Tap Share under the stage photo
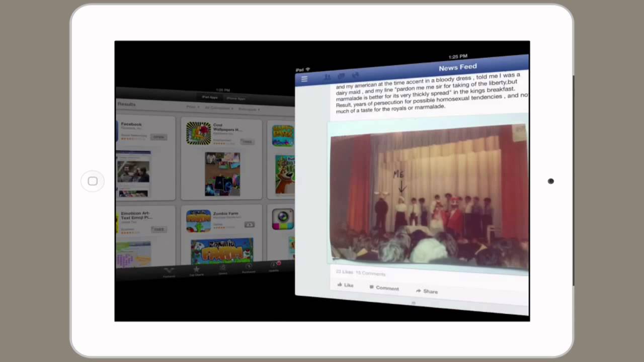The width and height of the screenshot is (644, 362). 427,291
